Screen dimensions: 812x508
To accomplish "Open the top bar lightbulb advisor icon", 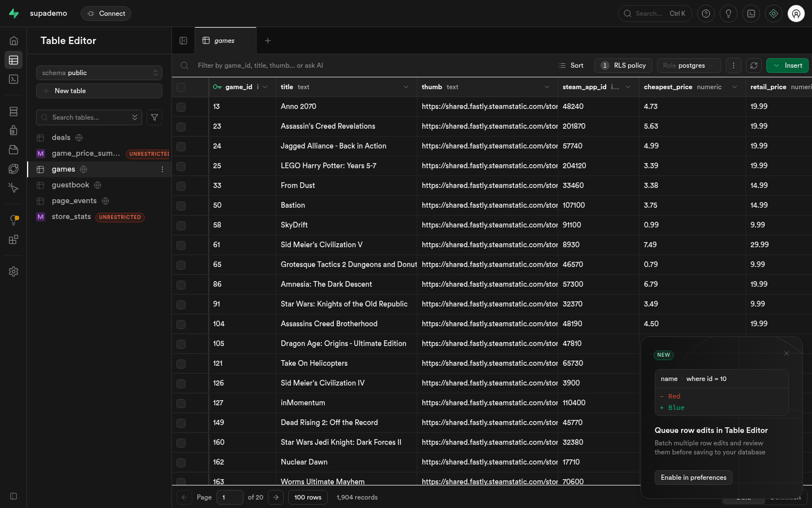I will (729, 14).
